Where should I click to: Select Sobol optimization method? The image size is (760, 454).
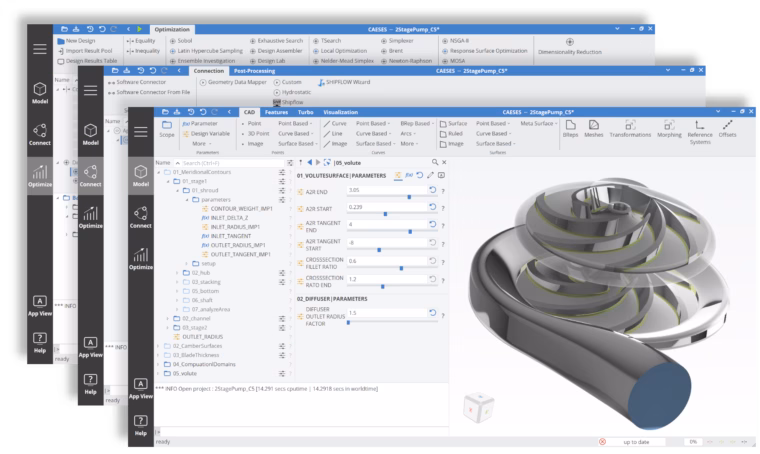pyautogui.click(x=181, y=41)
